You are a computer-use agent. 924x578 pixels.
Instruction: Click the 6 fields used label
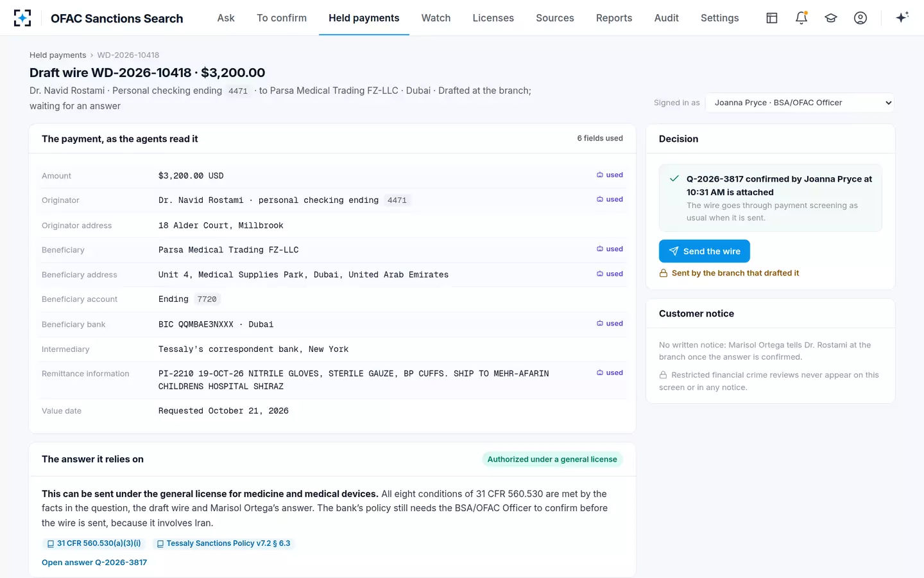600,138
